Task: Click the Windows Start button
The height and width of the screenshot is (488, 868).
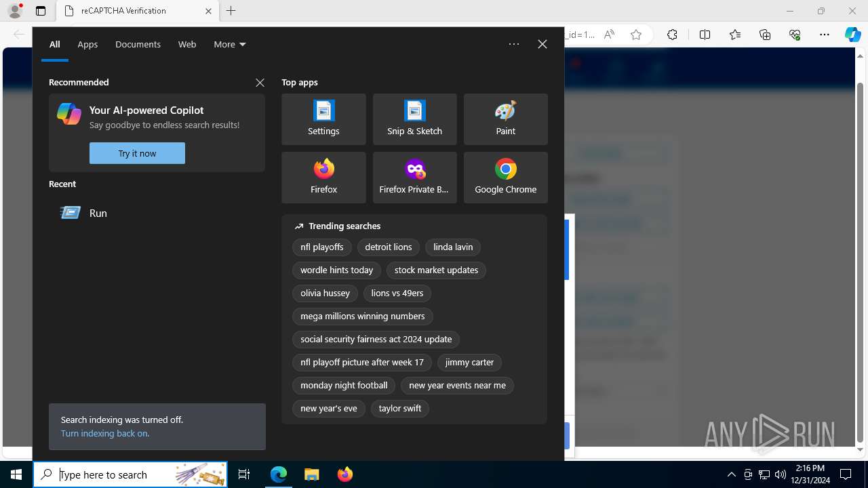Action: tap(16, 474)
